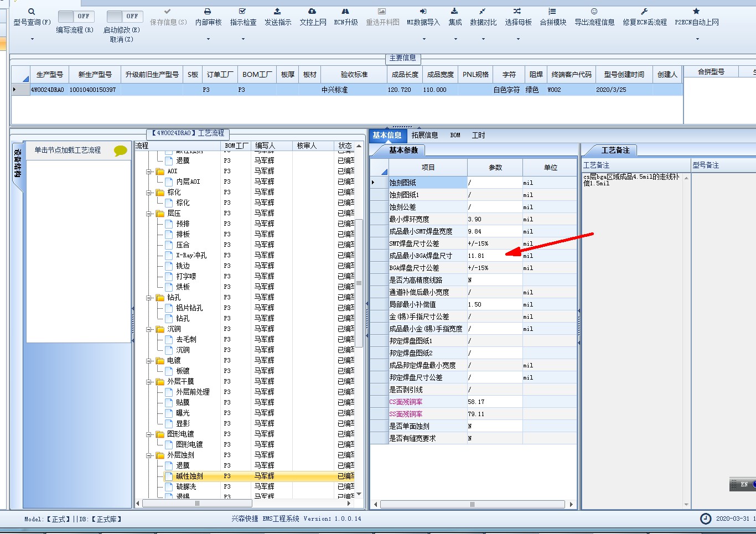This screenshot has height=534, width=756.
Task: Click the clock icon in status bar
Action: tap(706, 519)
